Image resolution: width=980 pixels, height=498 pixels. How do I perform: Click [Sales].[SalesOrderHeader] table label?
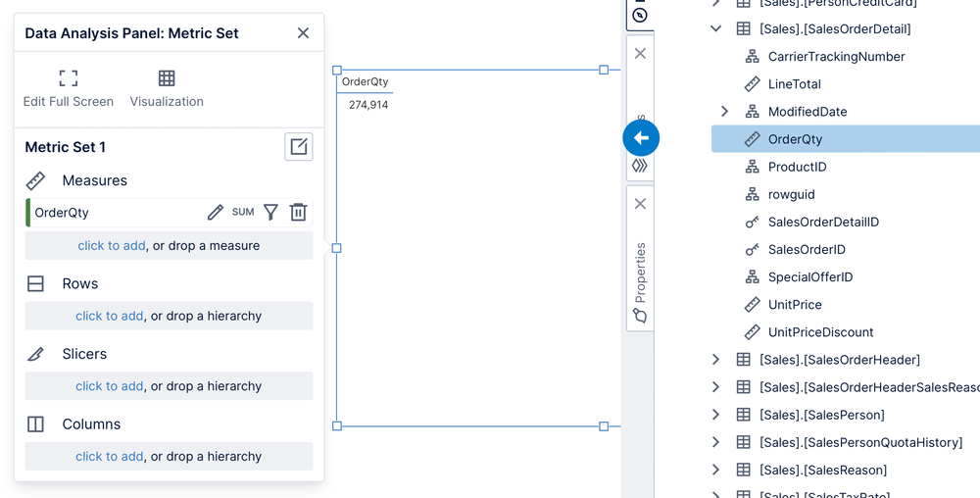[840, 359]
